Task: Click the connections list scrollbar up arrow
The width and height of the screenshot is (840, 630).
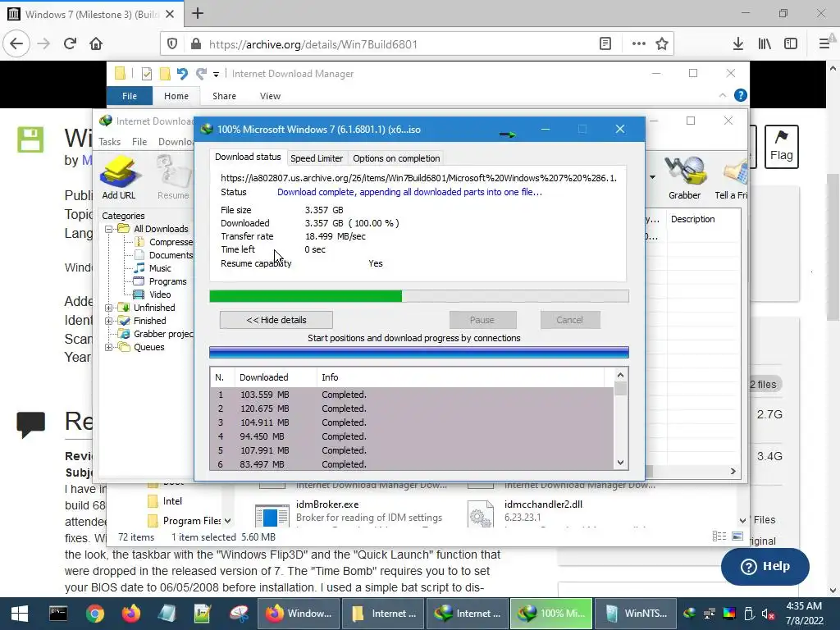Action: (x=620, y=375)
